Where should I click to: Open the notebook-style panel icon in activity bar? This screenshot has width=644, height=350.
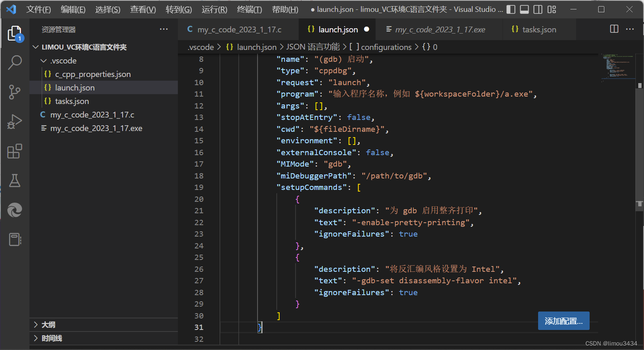point(15,239)
